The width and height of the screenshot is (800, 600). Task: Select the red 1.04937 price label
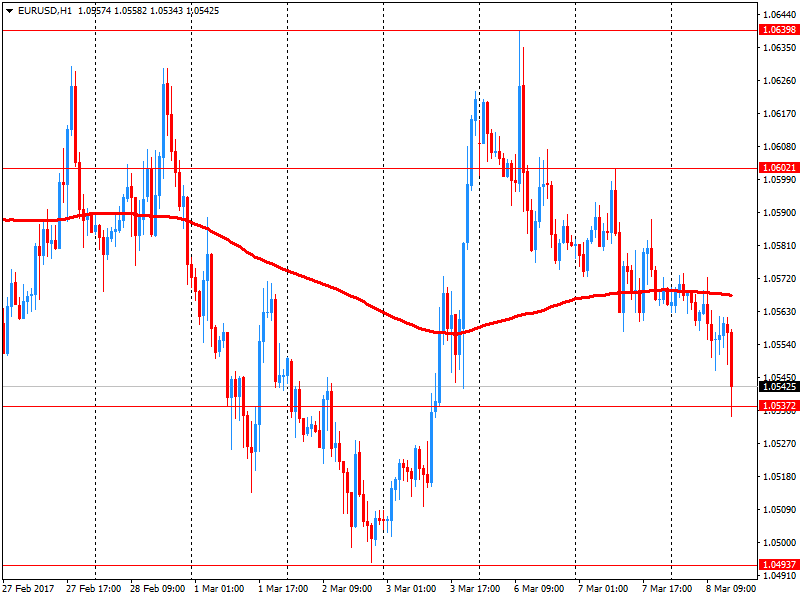(x=779, y=565)
